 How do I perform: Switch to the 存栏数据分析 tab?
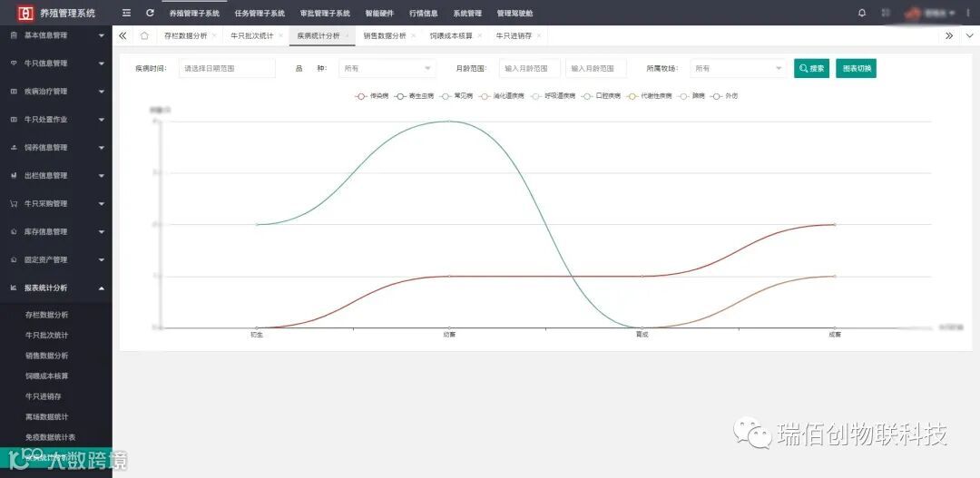click(x=186, y=35)
